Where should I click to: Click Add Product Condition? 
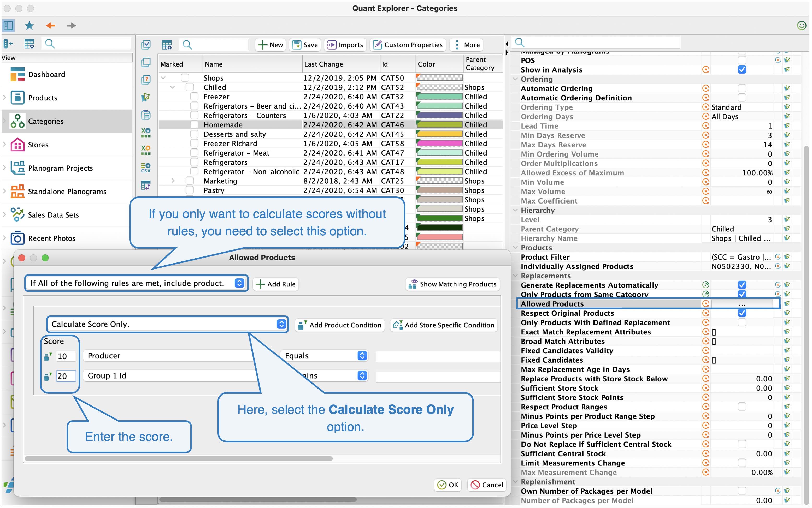(x=340, y=325)
